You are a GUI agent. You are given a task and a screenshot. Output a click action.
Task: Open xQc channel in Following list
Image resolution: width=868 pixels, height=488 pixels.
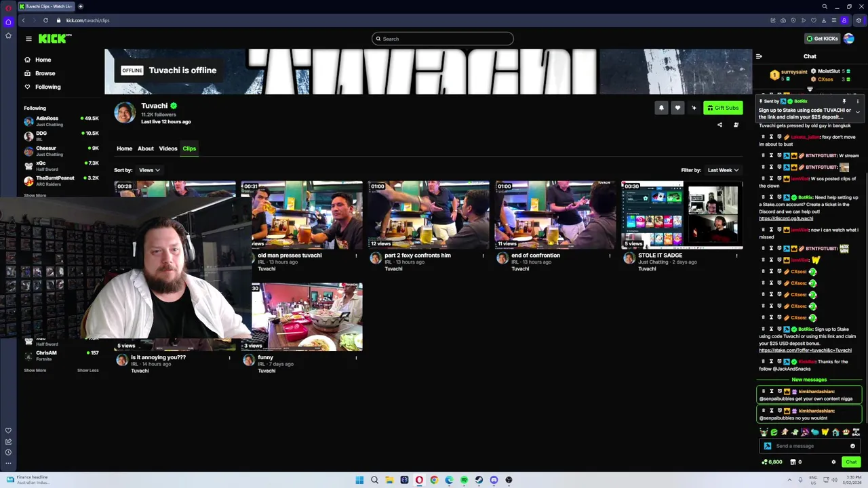[x=61, y=165]
